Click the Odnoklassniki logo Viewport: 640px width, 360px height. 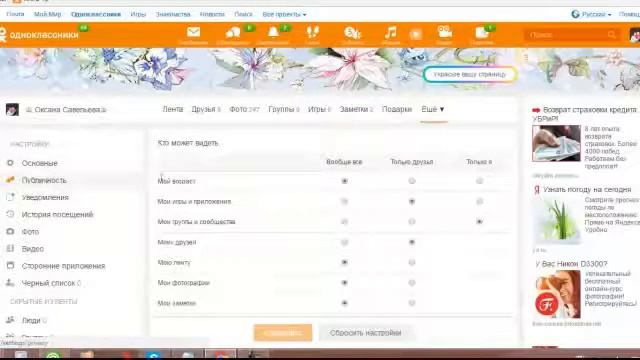click(40, 35)
